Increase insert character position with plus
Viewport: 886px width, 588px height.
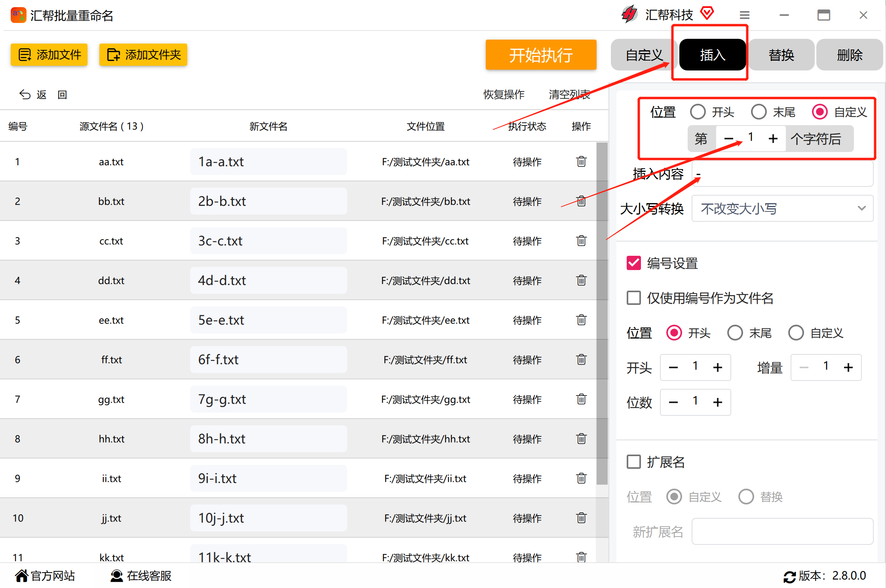click(773, 139)
